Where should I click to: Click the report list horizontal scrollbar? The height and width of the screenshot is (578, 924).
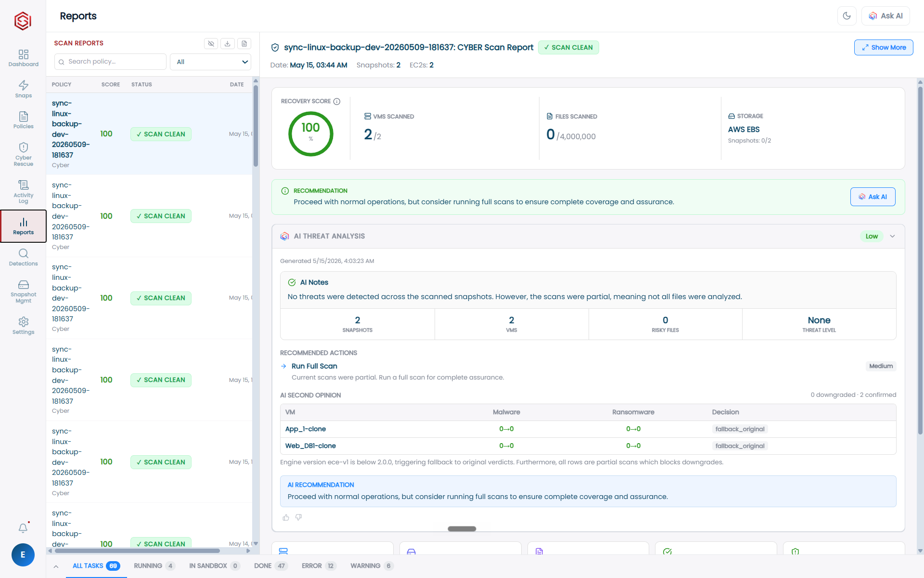click(138, 551)
